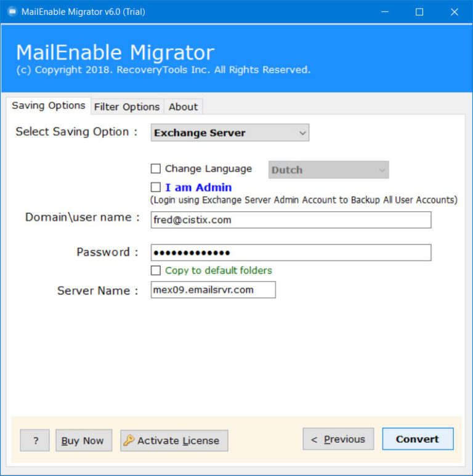473x476 pixels.
Task: Click the MailEnable Migrator app icon in title bar
Action: (12, 12)
